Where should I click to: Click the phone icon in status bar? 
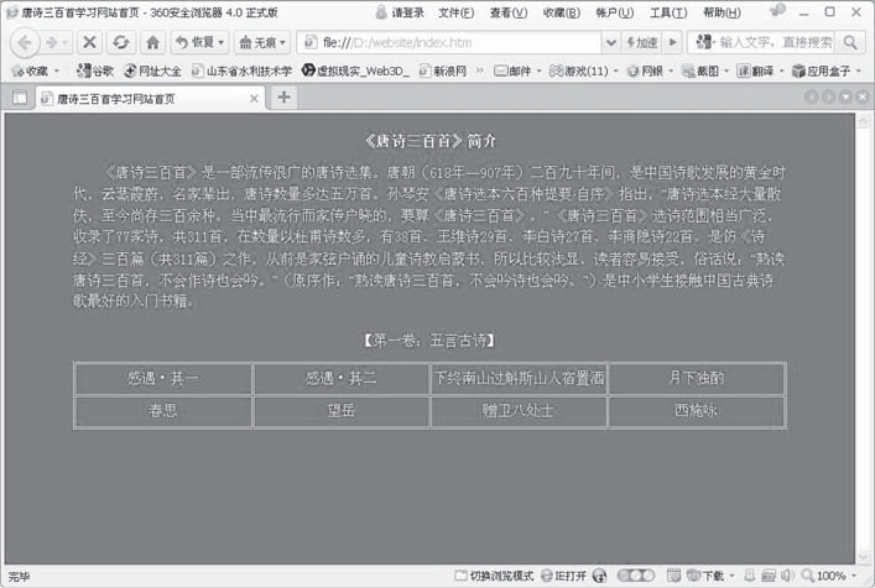point(749,576)
